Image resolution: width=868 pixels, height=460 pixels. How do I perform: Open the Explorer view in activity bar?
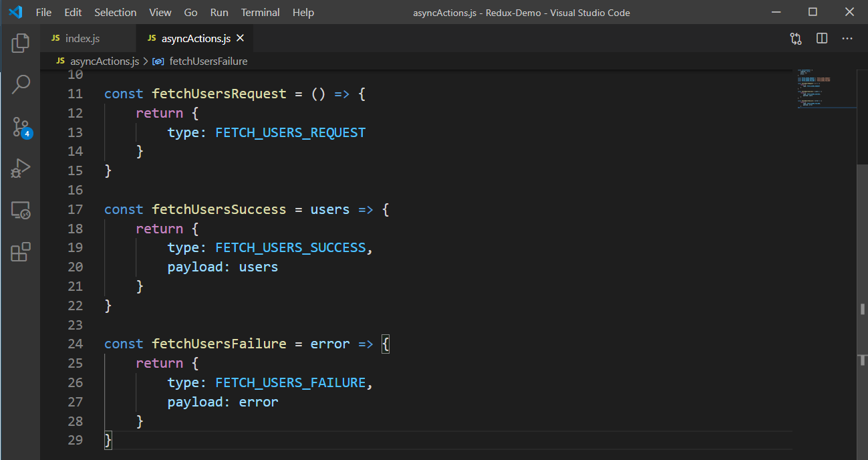[x=21, y=43]
